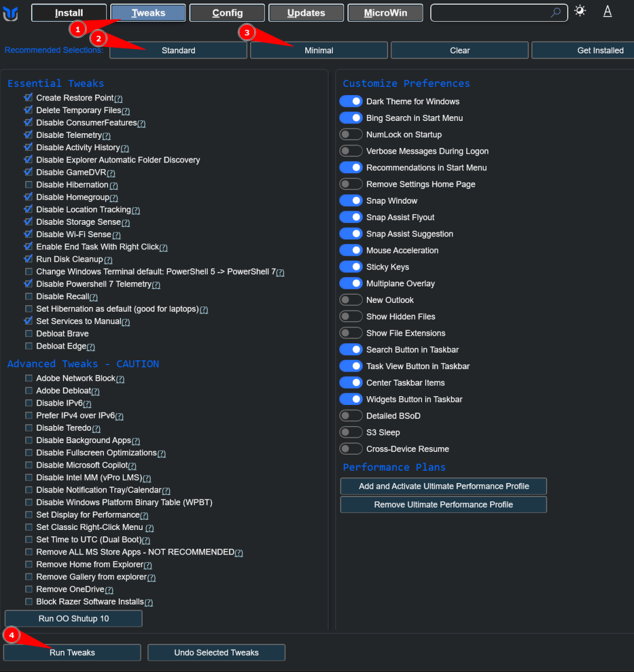Open help for Disable Telemetry

pyautogui.click(x=106, y=136)
